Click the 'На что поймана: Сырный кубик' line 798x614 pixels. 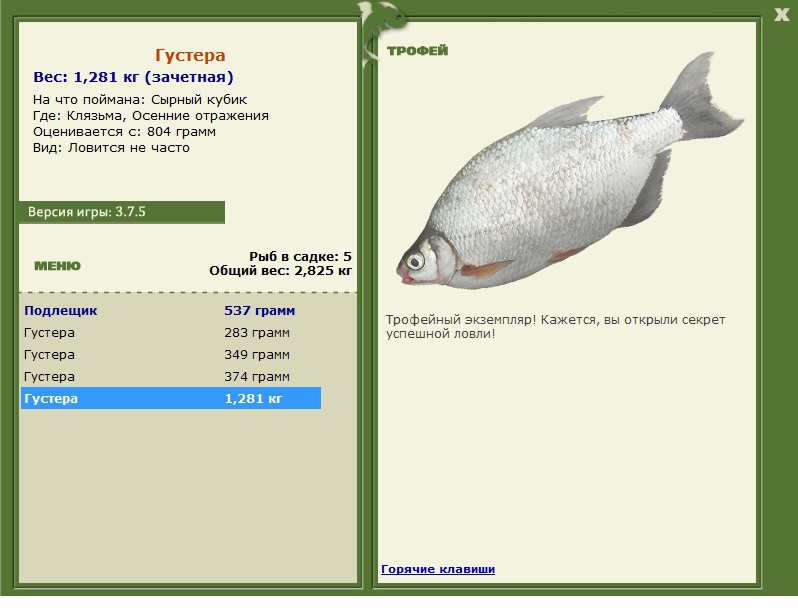[x=140, y=99]
